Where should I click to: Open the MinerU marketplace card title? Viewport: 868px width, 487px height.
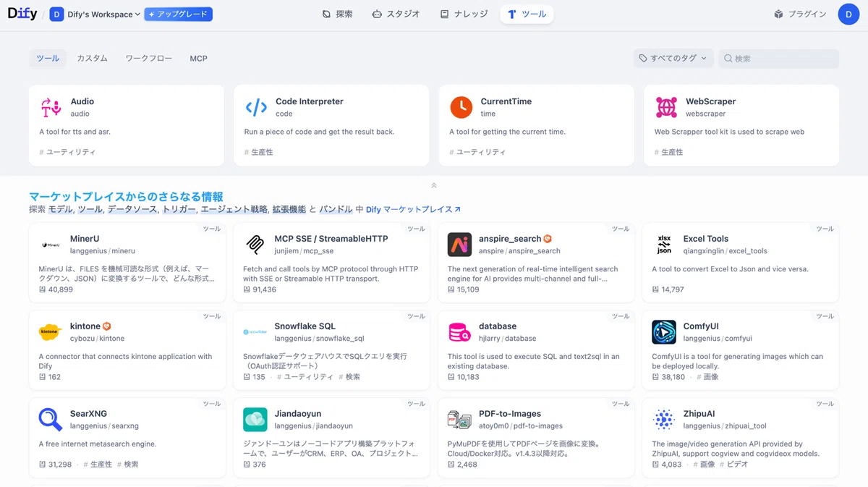point(85,239)
